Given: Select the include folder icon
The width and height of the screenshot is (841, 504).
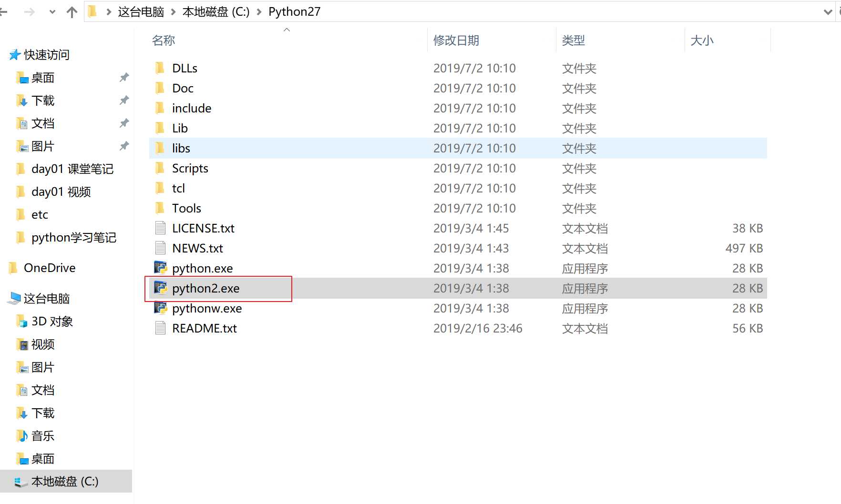Looking at the screenshot, I should pos(160,108).
